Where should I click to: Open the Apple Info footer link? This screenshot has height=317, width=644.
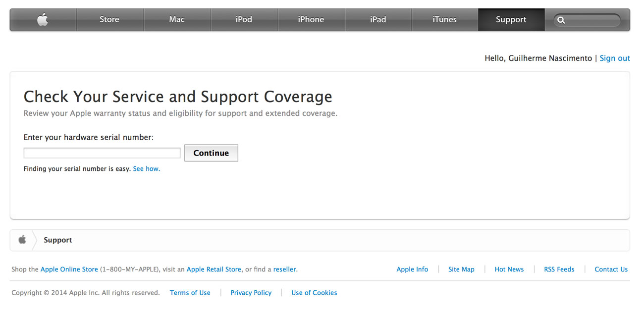[x=412, y=269]
